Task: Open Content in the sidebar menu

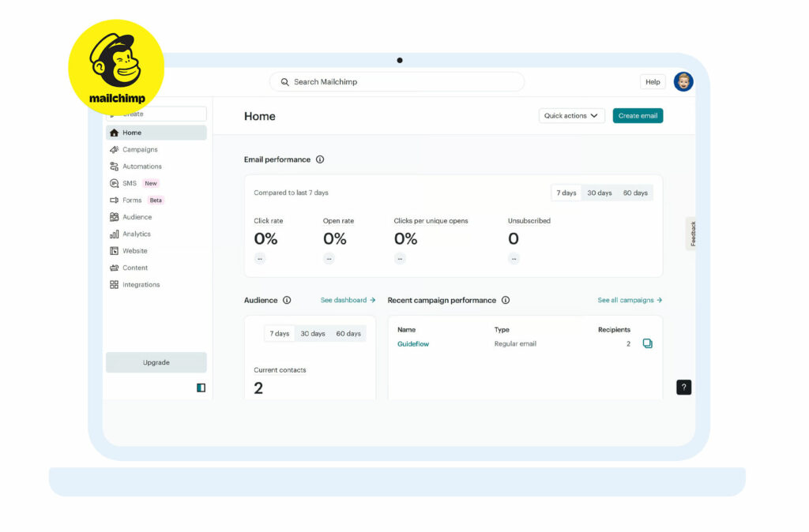Action: pos(156,268)
